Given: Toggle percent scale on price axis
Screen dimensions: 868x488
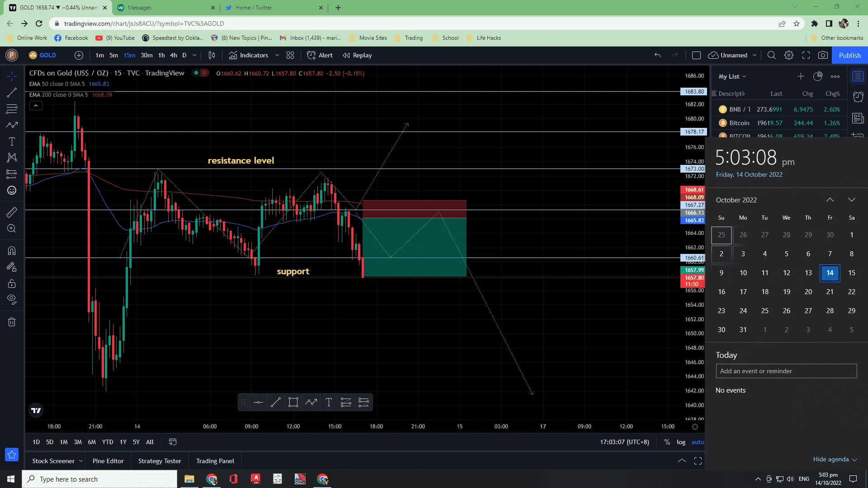Looking at the screenshot, I should point(667,442).
